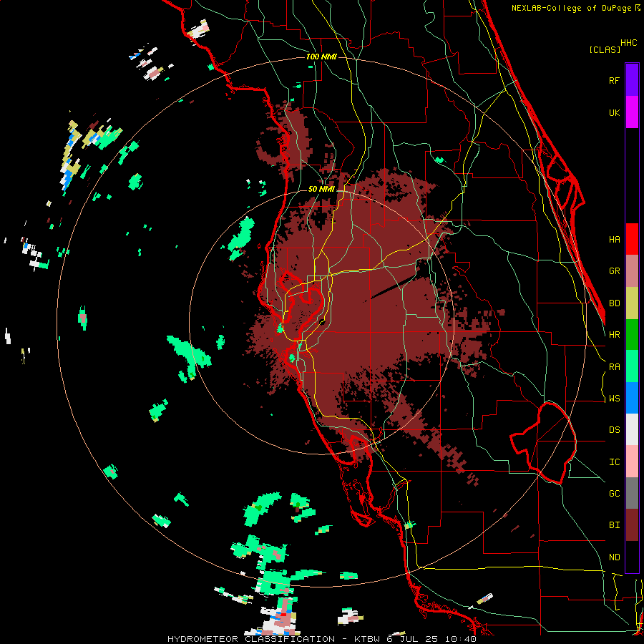The width and height of the screenshot is (644, 644).
Task: Click the 'WS' legend label text
Action: [x=614, y=399]
